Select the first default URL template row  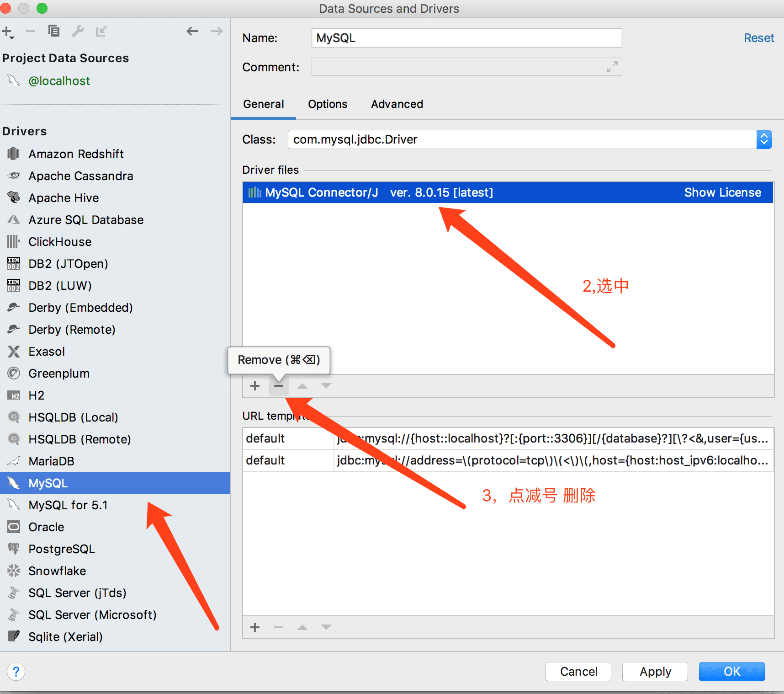pyautogui.click(x=508, y=438)
